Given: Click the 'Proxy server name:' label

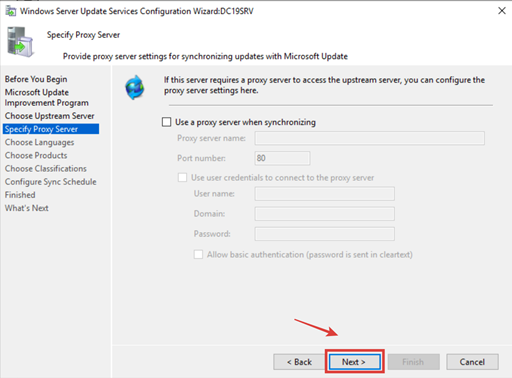Looking at the screenshot, I should click(211, 138).
